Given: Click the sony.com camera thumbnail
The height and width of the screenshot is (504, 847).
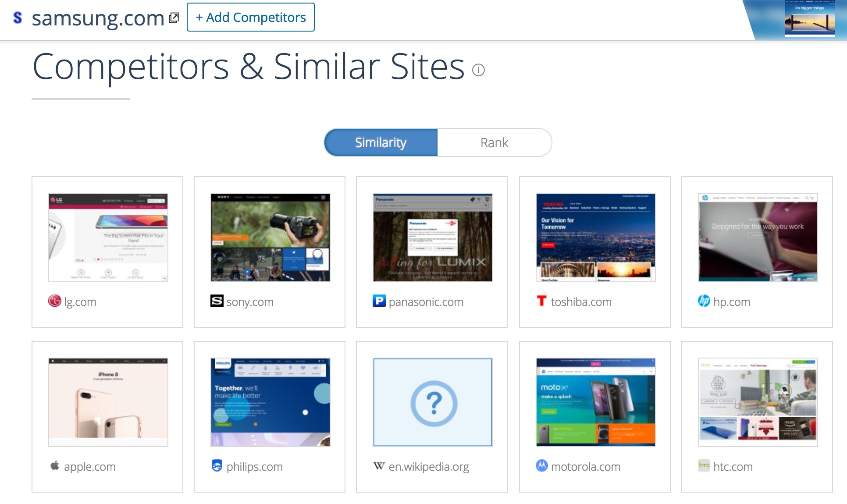Looking at the screenshot, I should [x=270, y=238].
